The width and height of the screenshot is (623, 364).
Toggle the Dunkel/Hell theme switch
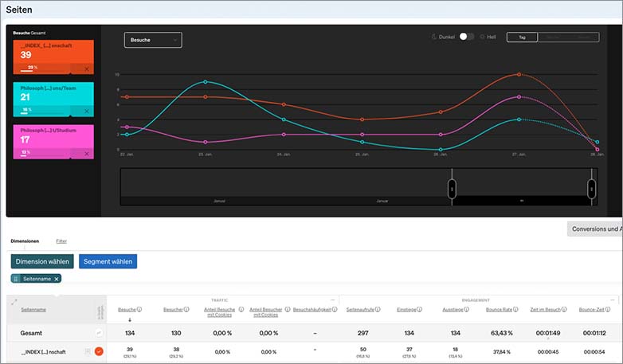(467, 37)
